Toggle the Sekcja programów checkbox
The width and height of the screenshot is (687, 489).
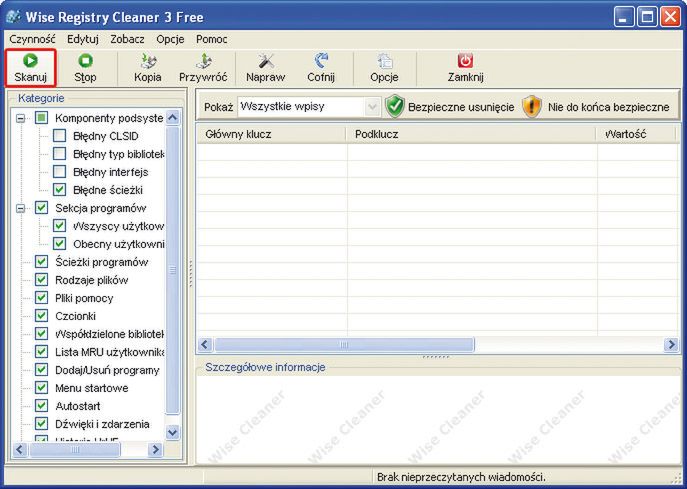click(41, 208)
